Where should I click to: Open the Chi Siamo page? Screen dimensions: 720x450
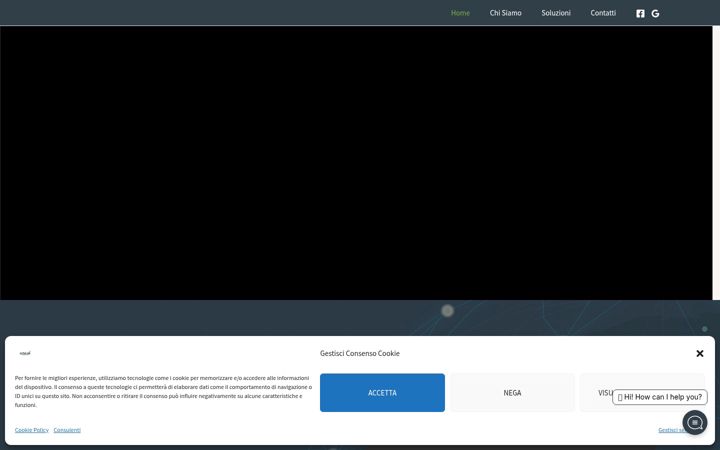(505, 13)
